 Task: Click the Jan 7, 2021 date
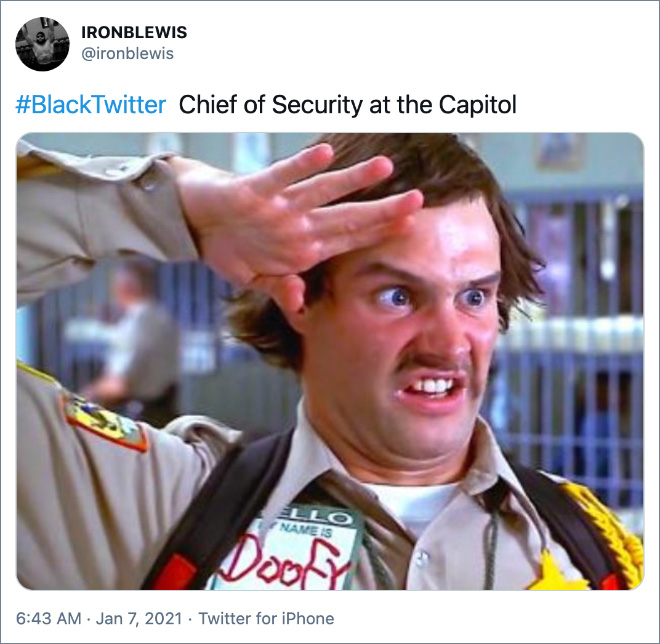click(139, 619)
